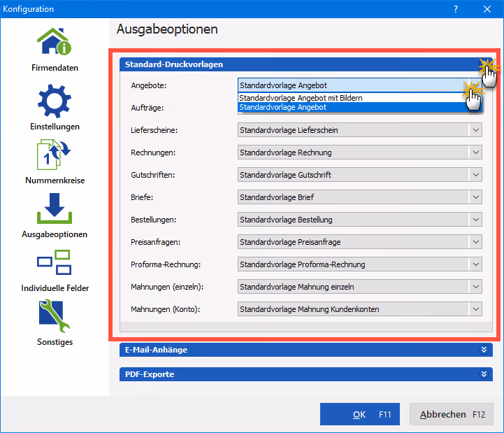The height and width of the screenshot is (433, 504).
Task: Expand the PDF-Exporte section chevron
Action: [484, 374]
